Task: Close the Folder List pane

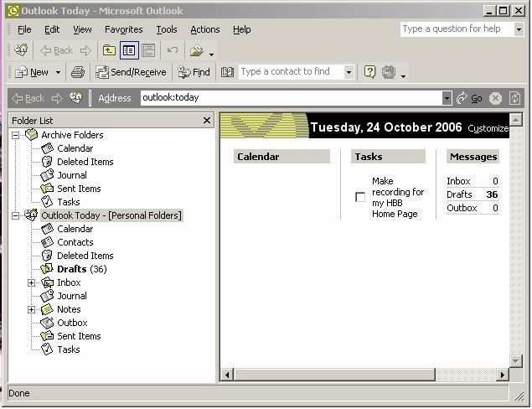Action: tap(207, 121)
